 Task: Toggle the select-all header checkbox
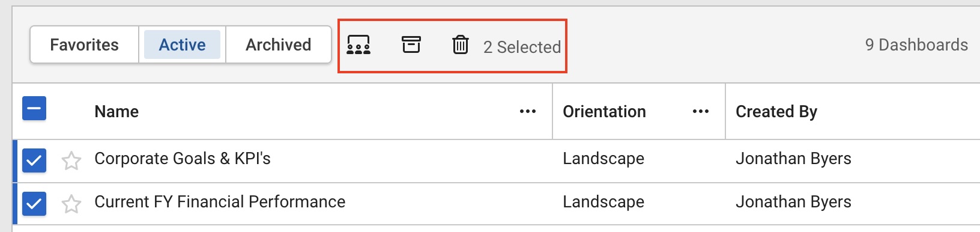coord(34,109)
